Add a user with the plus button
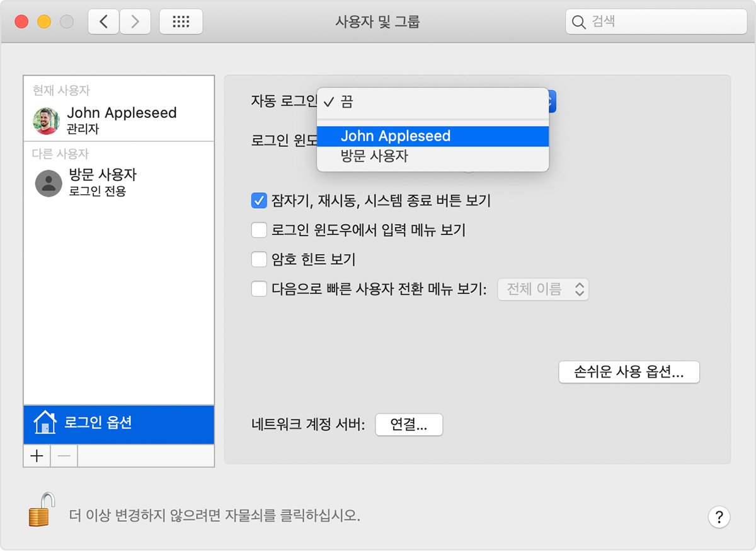This screenshot has width=756, height=551. pos(37,456)
